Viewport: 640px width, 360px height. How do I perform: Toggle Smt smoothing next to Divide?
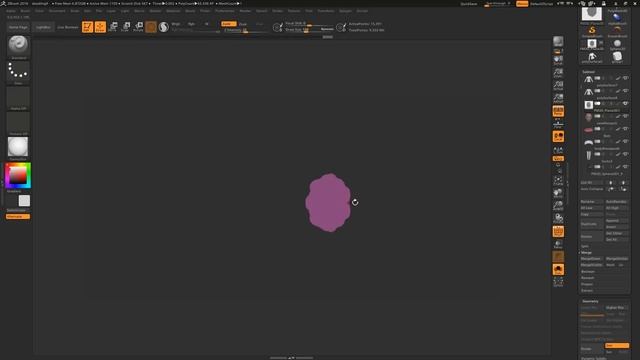tap(617, 345)
